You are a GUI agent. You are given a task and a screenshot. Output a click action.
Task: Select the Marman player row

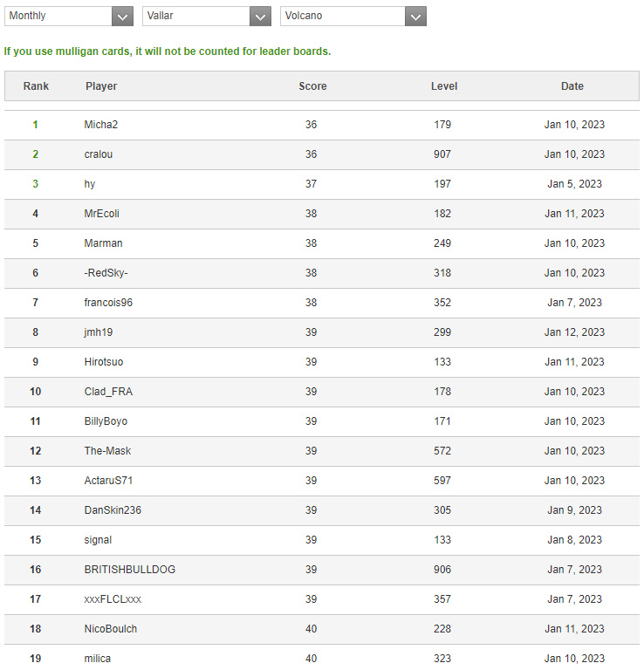coord(103,243)
